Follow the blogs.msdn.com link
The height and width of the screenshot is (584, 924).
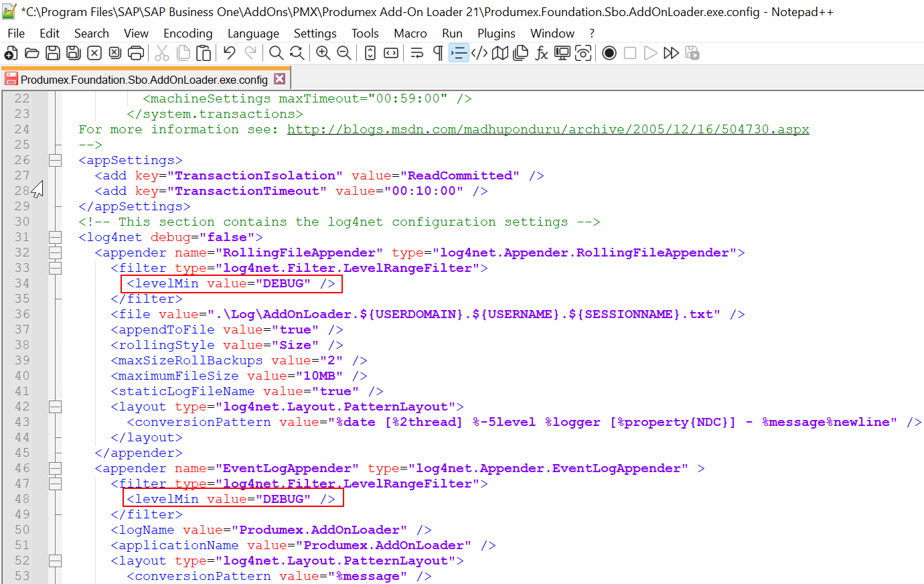[x=548, y=129]
